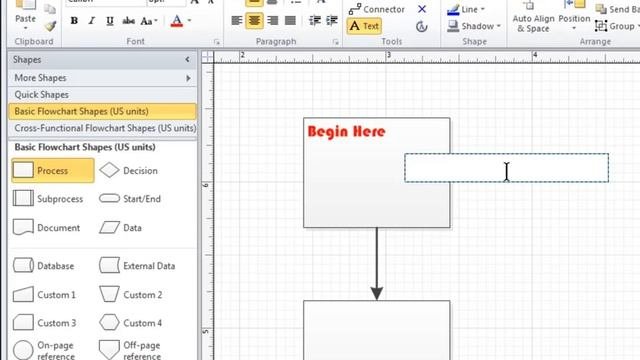640x360 pixels.
Task: Increase paragraph indent
Action: tap(332, 20)
